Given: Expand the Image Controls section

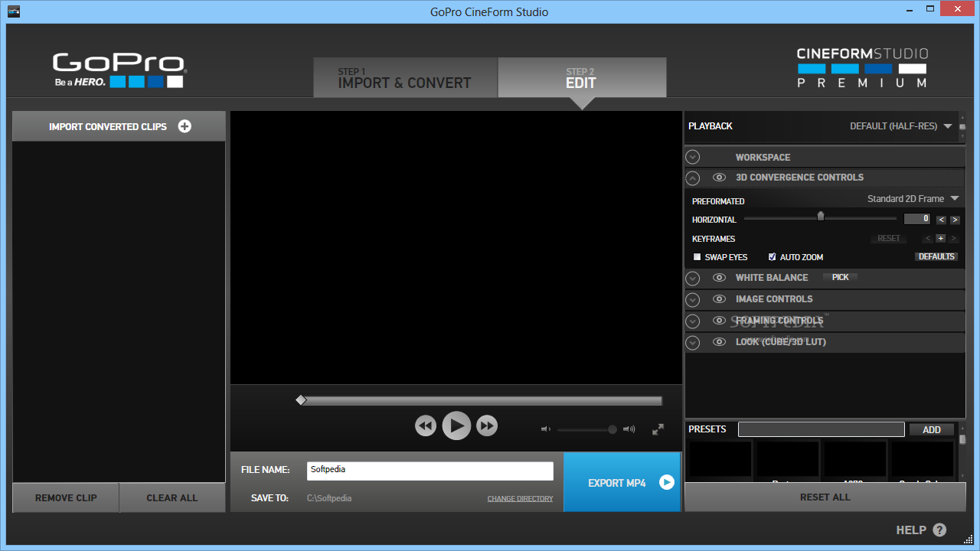Looking at the screenshot, I should pyautogui.click(x=693, y=300).
